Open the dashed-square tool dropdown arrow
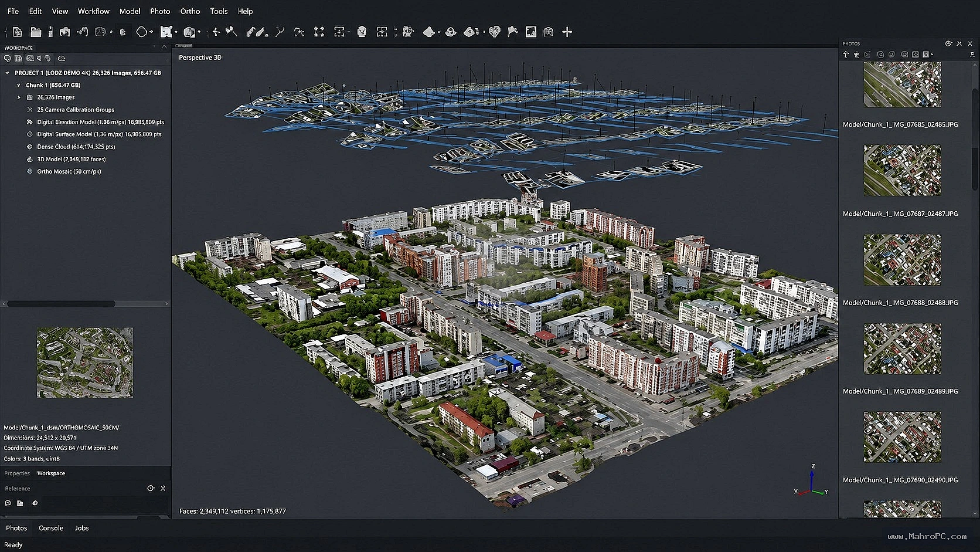 click(x=349, y=32)
